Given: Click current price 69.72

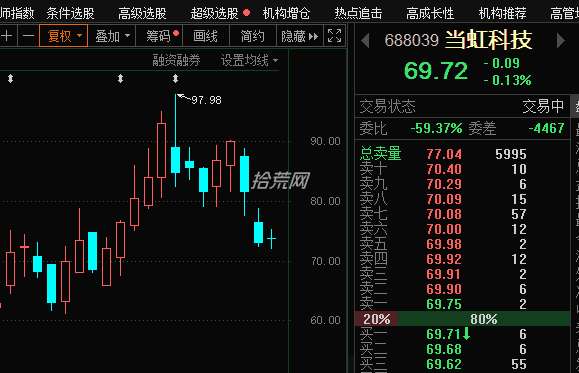Looking at the screenshot, I should click(x=436, y=71).
